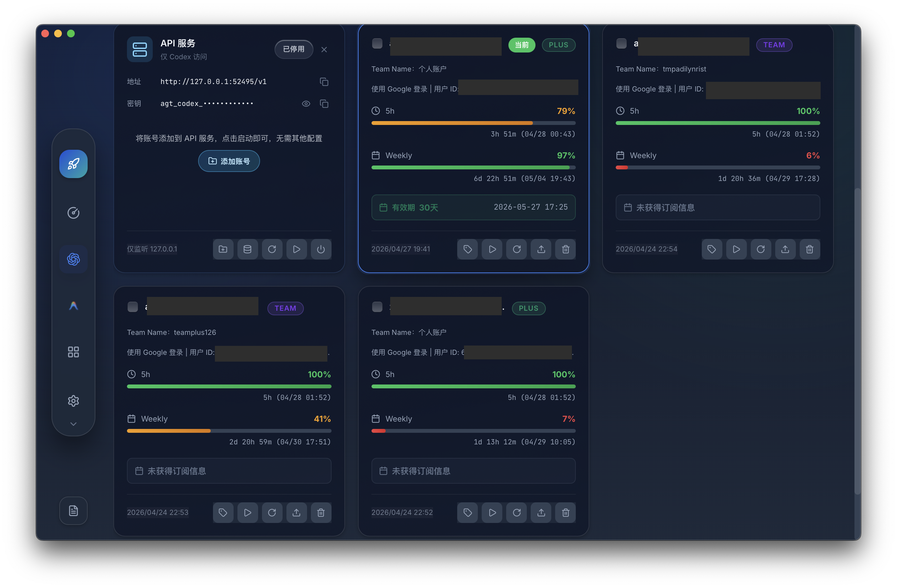This screenshot has height=588, width=897.
Task: Select the OpenAI Codex sidebar icon
Action: tap(73, 259)
